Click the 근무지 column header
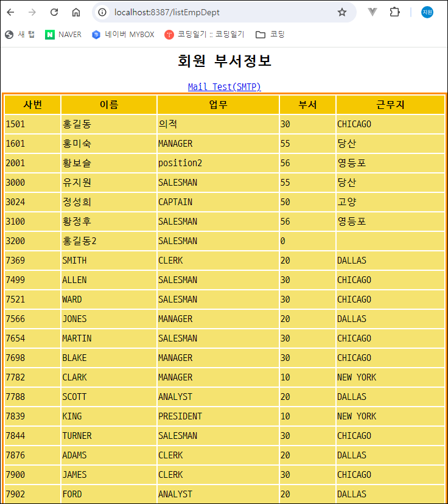448x504 pixels. [390, 105]
